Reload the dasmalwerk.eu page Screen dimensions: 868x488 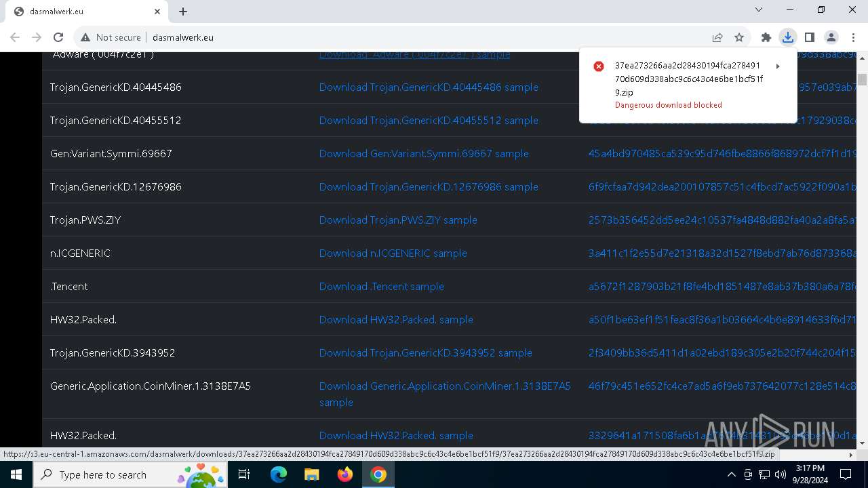coord(58,37)
